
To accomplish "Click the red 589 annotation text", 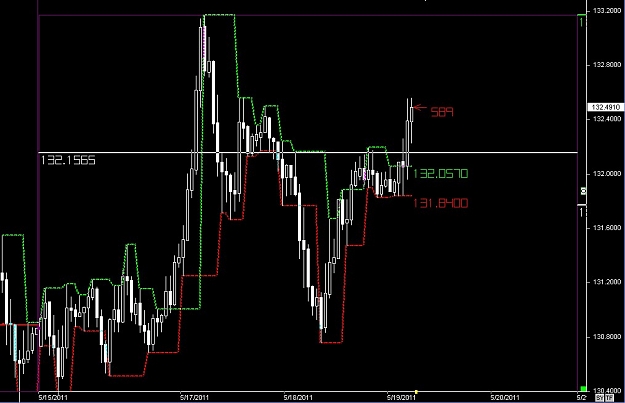I will tap(442, 112).
